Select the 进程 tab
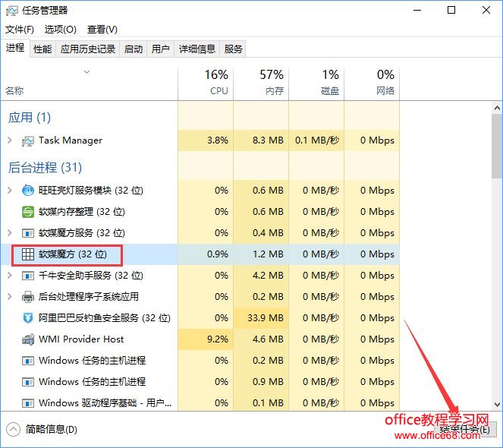503x448 pixels. [x=15, y=48]
